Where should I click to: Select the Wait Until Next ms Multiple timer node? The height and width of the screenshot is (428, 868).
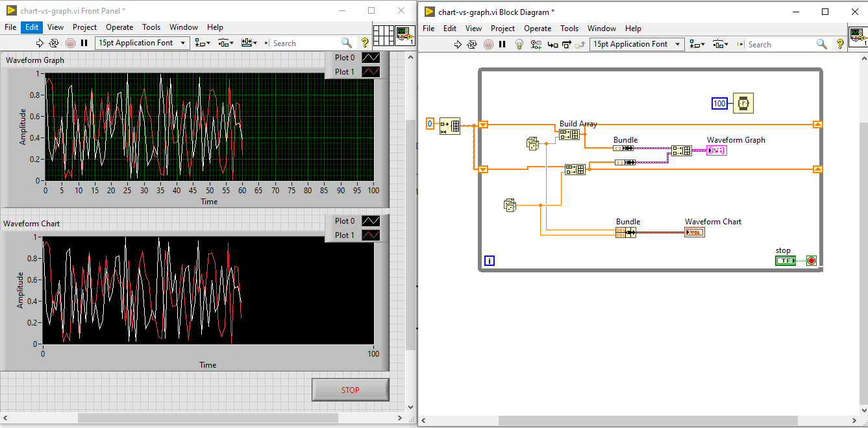743,102
